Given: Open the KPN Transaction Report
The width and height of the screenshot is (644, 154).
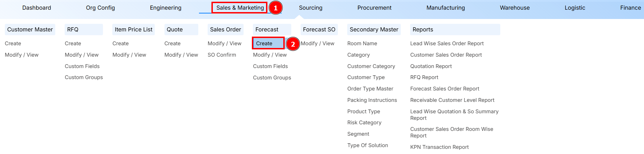Looking at the screenshot, I should click(x=439, y=147).
